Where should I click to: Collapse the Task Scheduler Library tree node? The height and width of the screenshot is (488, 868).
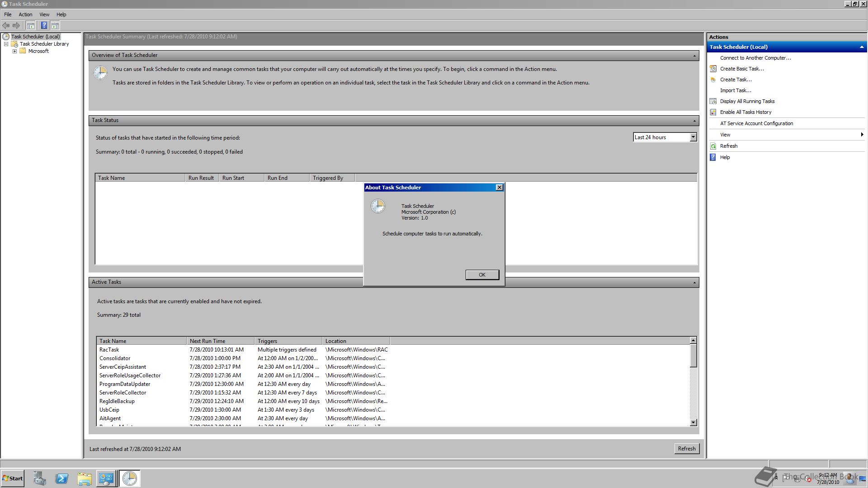(6, 44)
